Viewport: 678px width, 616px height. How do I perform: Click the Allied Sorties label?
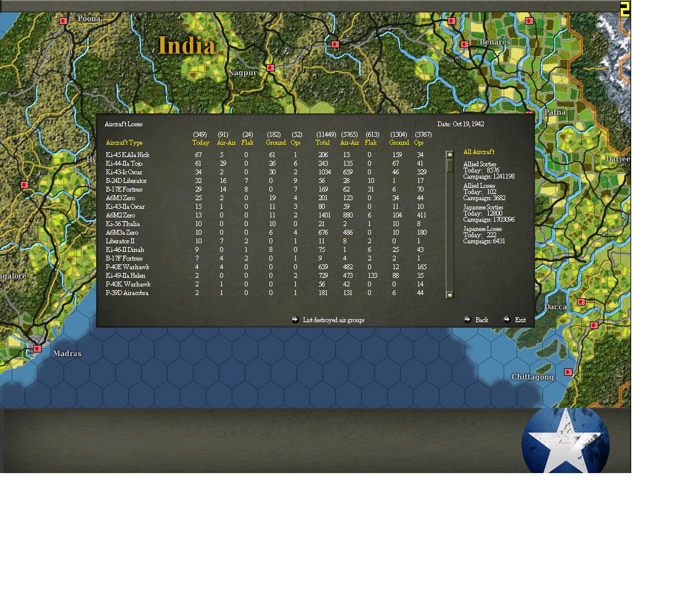tap(480, 164)
